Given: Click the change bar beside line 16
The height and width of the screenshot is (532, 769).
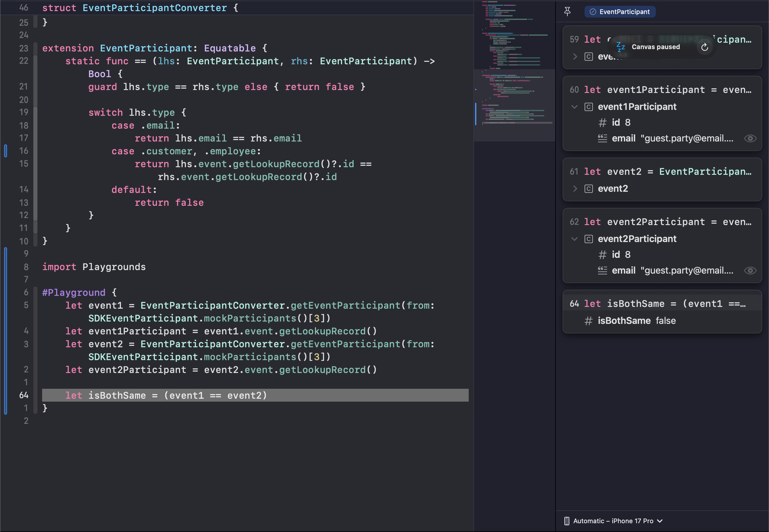Looking at the screenshot, I should [5, 151].
